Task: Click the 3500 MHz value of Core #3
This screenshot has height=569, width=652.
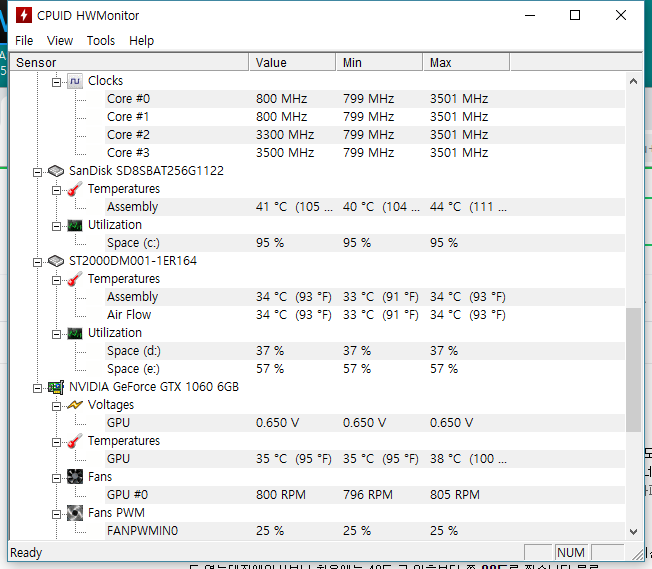Action: 285,153
